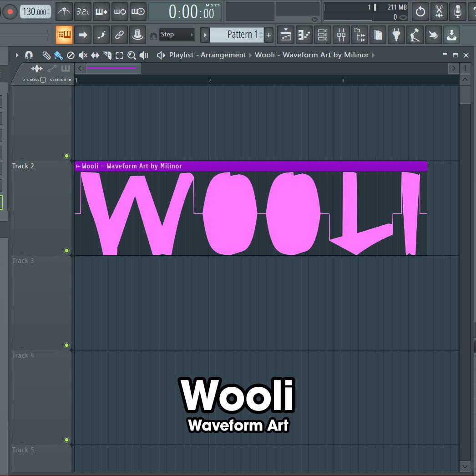Toggle the metronome on
This screenshot has width=476, height=476.
point(64,12)
